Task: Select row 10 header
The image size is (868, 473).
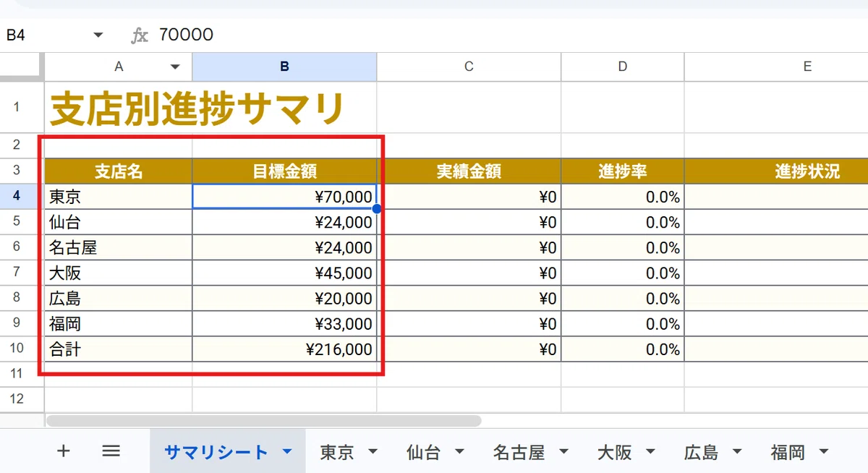Action: click(x=22, y=349)
